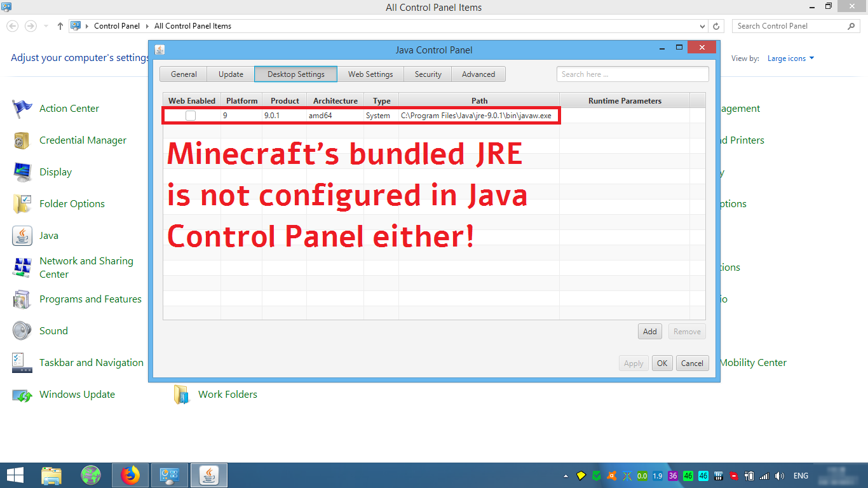The image size is (868, 488).
Task: Switch to Control Panel taskbar button
Action: pos(170,475)
